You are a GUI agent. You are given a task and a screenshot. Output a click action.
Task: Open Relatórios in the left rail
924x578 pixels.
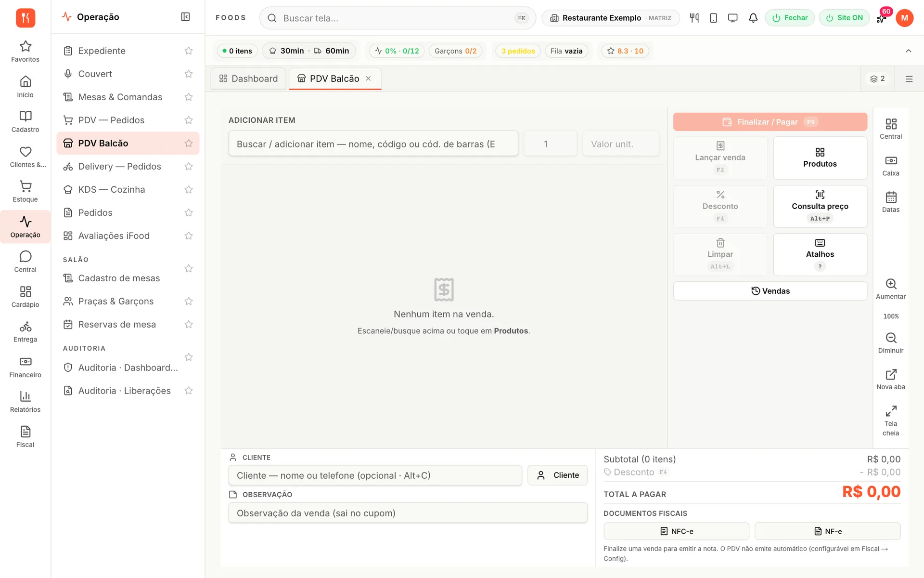click(25, 402)
